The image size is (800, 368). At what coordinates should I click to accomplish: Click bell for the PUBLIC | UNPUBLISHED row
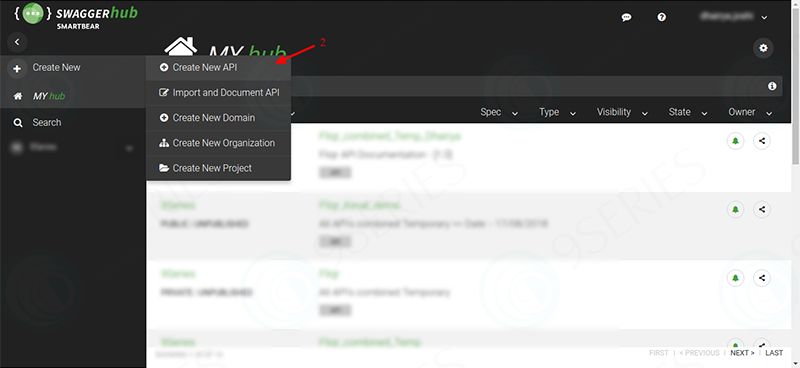tap(736, 209)
